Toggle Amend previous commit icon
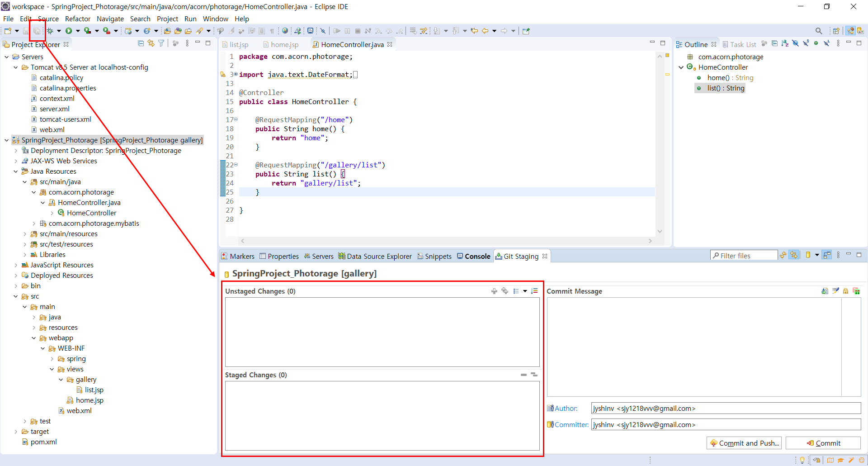Screen dimensions: 868x466 [825, 291]
